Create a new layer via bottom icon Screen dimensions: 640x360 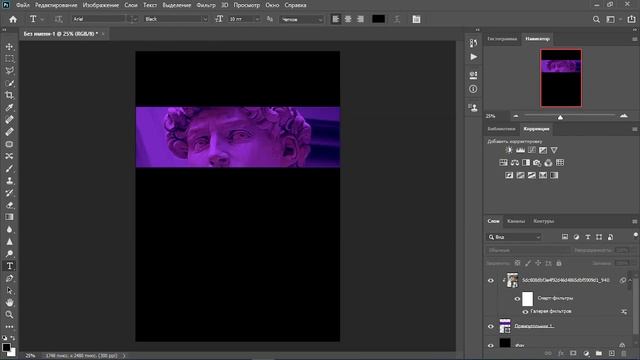611,353
